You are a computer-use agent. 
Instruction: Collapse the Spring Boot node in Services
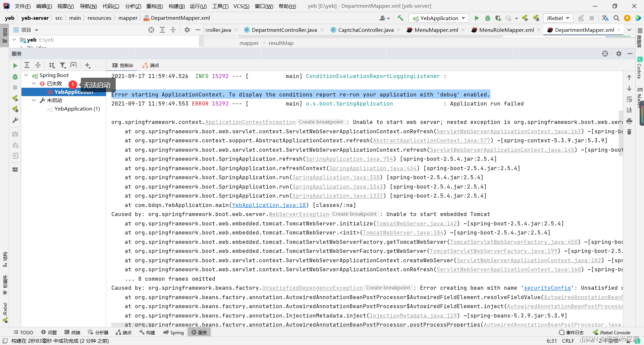pyautogui.click(x=26, y=75)
